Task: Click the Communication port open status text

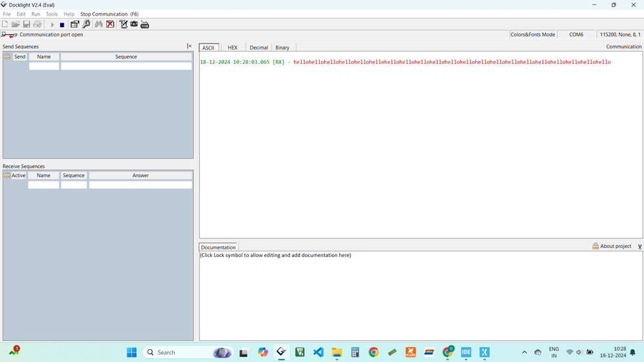Action: [52, 35]
